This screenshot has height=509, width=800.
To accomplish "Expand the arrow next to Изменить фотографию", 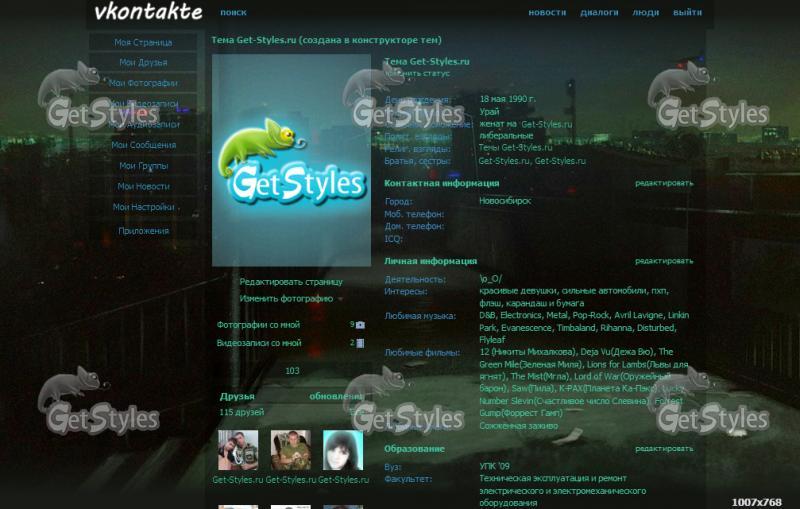I will [340, 299].
